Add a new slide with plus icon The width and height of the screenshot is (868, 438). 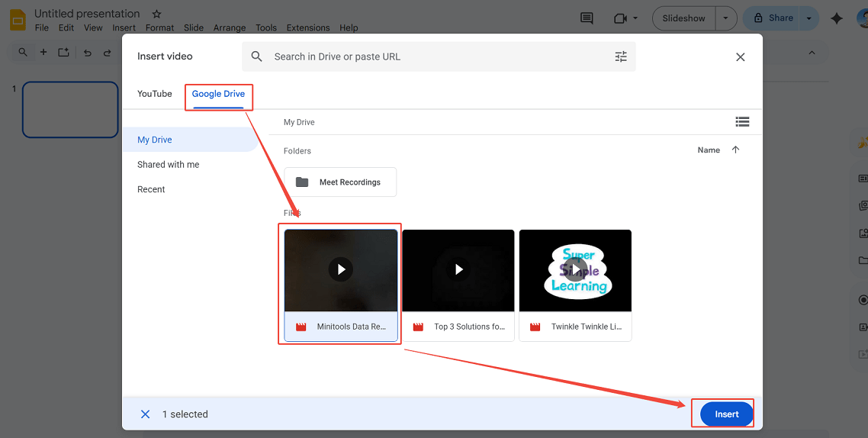[x=43, y=52]
